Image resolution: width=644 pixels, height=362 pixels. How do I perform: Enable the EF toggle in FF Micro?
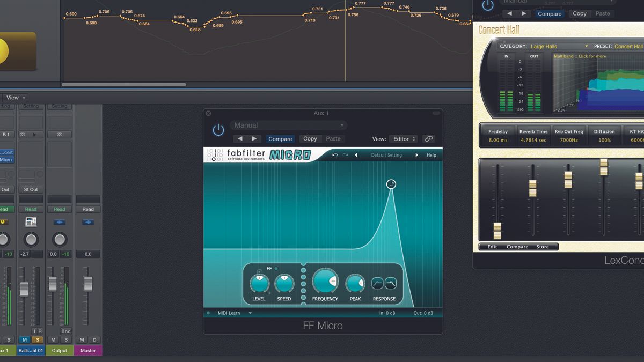(276, 269)
